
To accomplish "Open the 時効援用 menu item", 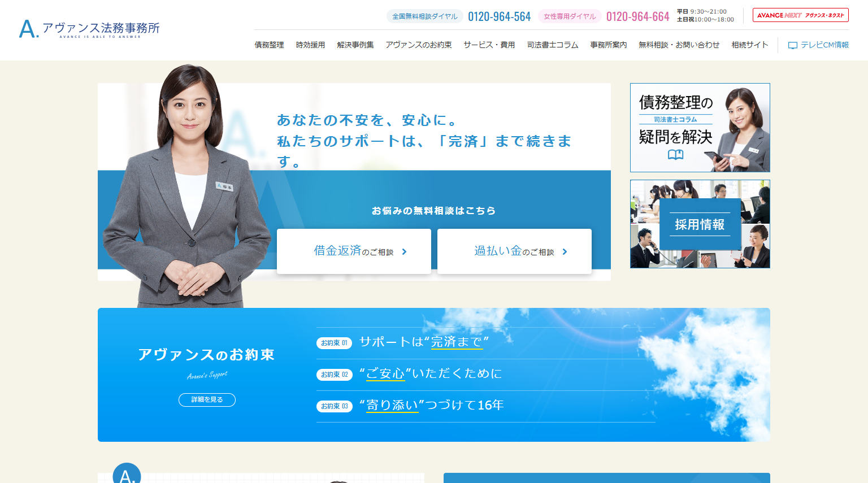I will click(x=310, y=45).
